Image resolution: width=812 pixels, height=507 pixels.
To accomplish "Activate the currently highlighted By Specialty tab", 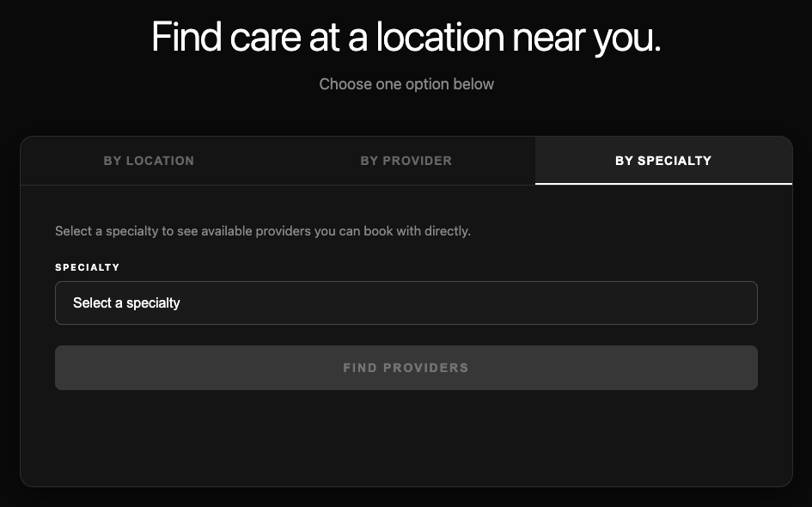I will (662, 161).
